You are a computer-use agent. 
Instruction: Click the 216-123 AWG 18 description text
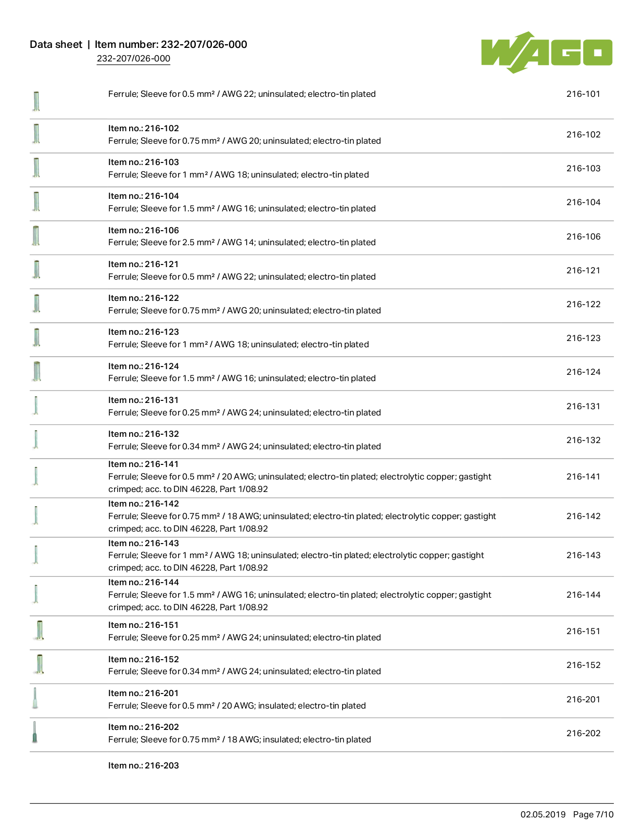238,344
